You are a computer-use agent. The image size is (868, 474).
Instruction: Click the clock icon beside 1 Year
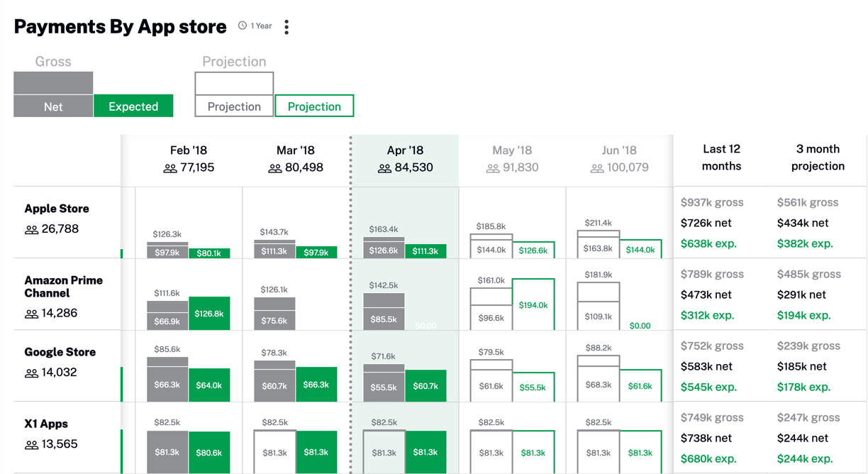click(243, 26)
